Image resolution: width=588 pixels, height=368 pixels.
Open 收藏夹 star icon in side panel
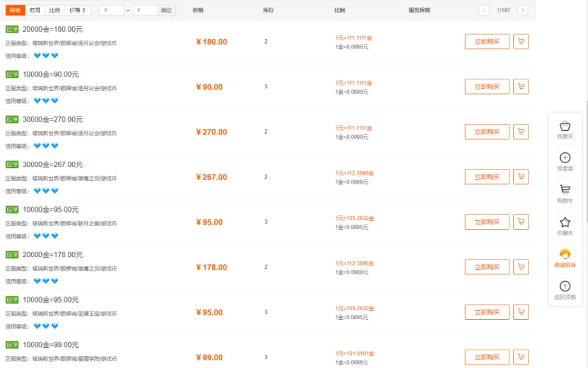(565, 225)
